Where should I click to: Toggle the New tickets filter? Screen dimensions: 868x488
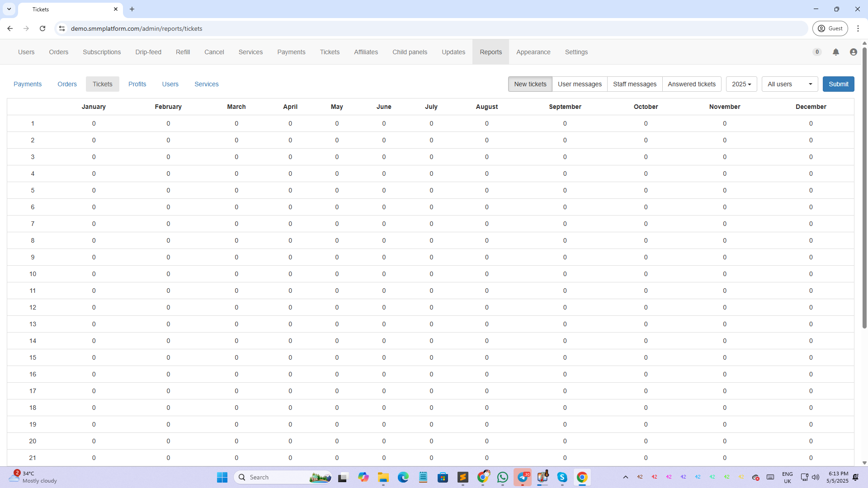pos(530,84)
